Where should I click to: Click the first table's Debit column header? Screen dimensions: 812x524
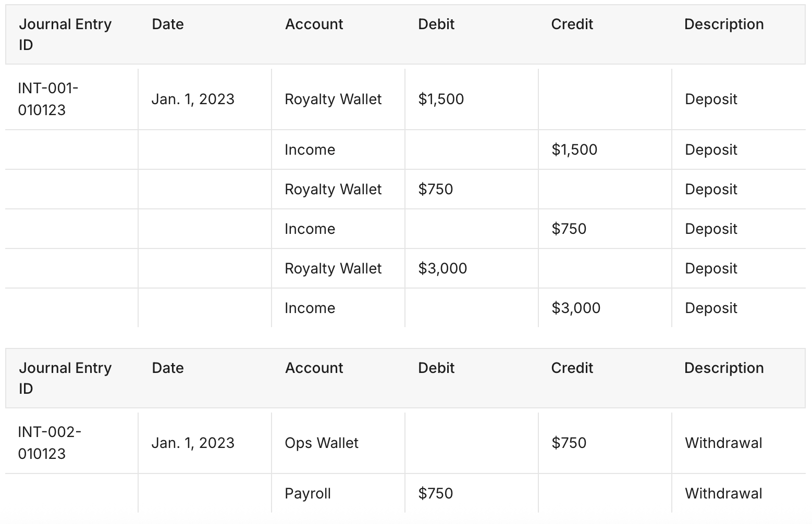coord(436,24)
